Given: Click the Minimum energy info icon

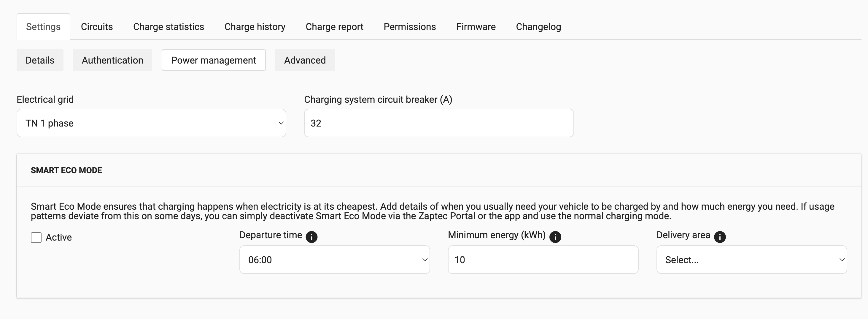Looking at the screenshot, I should pos(555,237).
